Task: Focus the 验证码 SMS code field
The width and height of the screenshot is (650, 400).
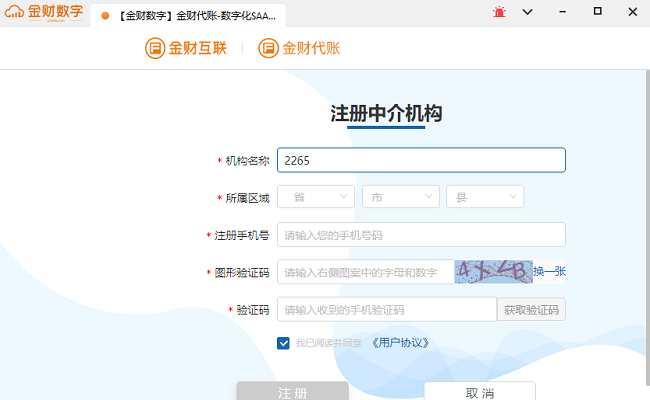Action: (x=387, y=309)
